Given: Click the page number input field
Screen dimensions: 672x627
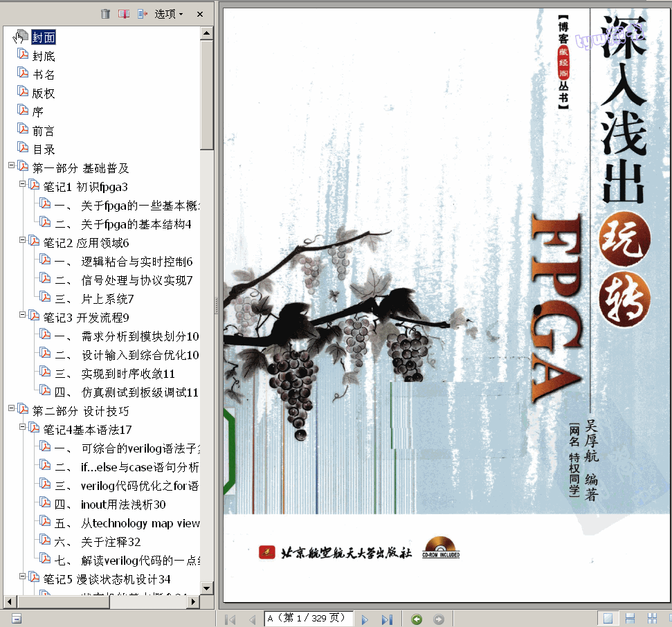Looking at the screenshot, I should [x=309, y=619].
